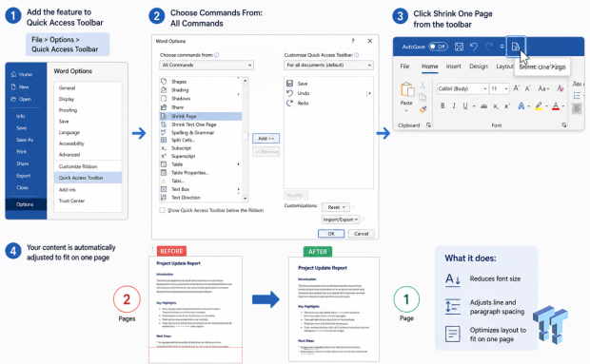
Task: Click the Paste clipboard icon
Action: tap(406, 89)
